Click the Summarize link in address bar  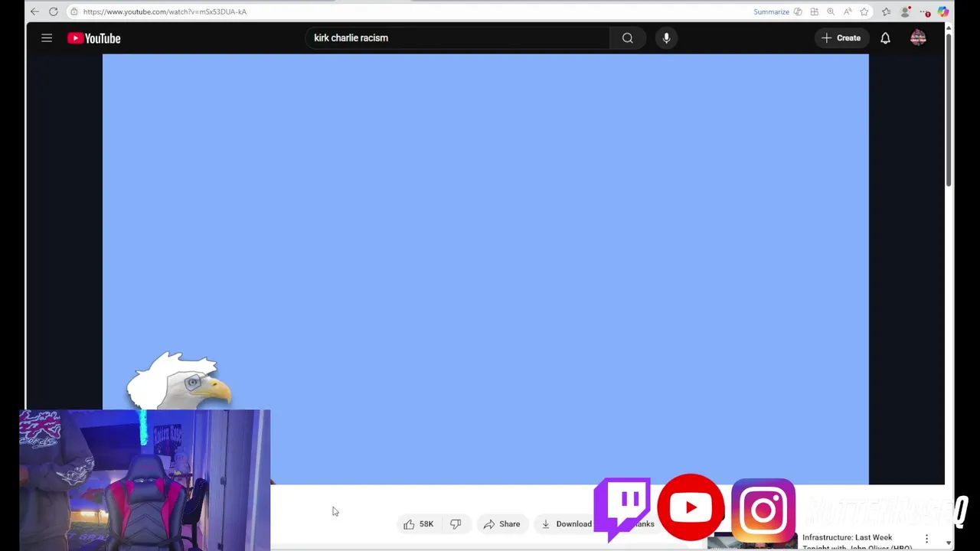pyautogui.click(x=771, y=11)
